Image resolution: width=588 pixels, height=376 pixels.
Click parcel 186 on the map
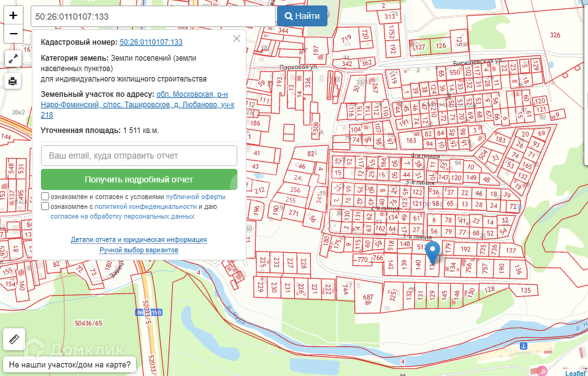coord(255,123)
